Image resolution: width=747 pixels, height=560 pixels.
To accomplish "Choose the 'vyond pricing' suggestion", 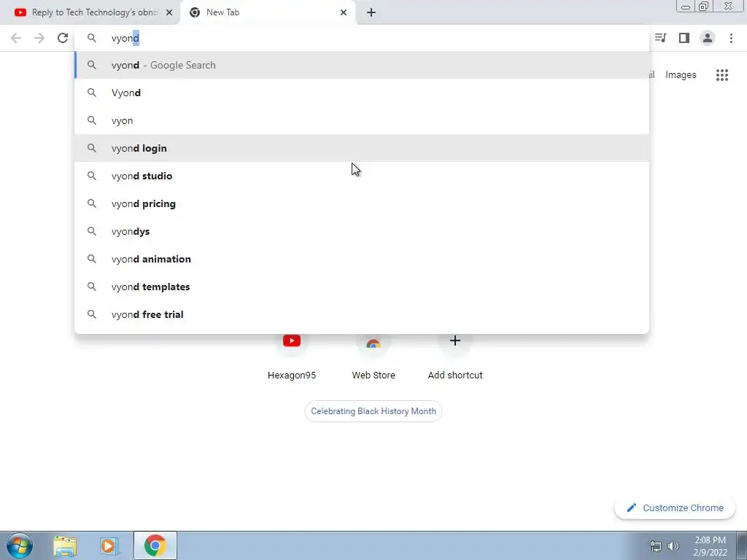I will 362,203.
